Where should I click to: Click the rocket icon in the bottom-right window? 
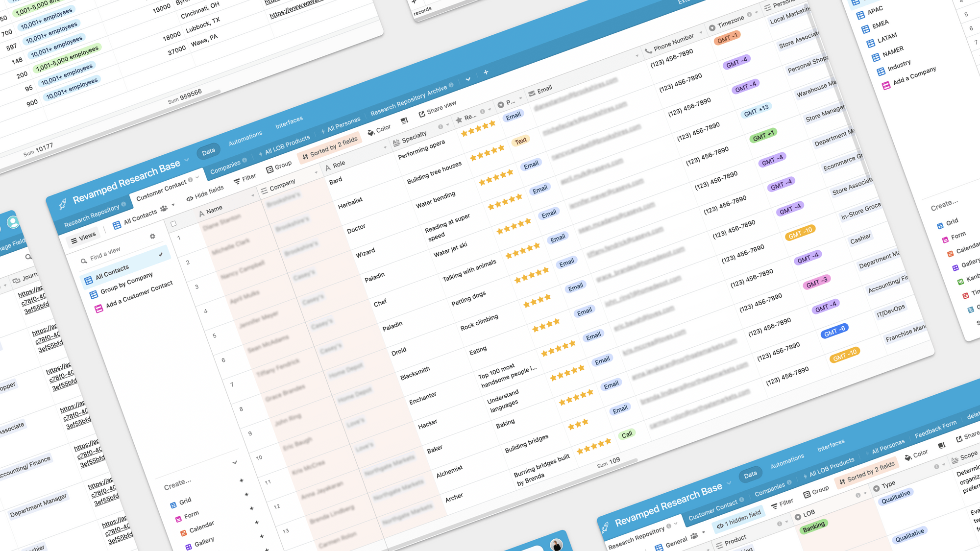click(605, 527)
